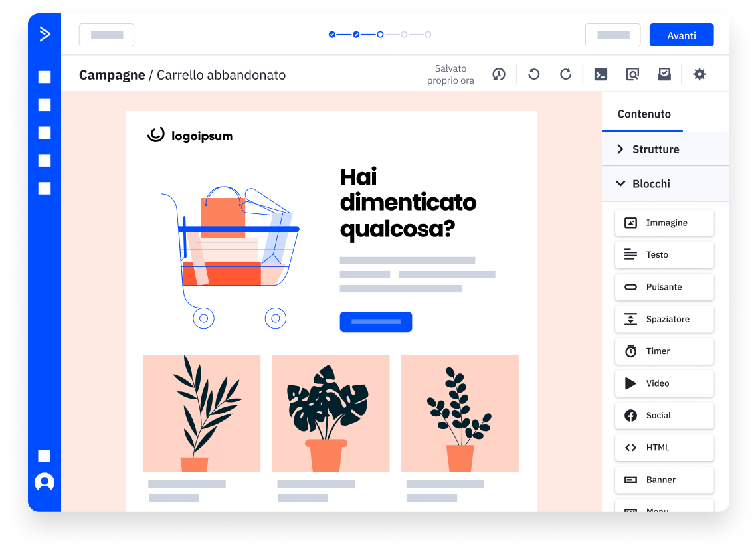Click the Campagne breadcrumb link
This screenshot has height=552, width=756.
click(x=112, y=75)
